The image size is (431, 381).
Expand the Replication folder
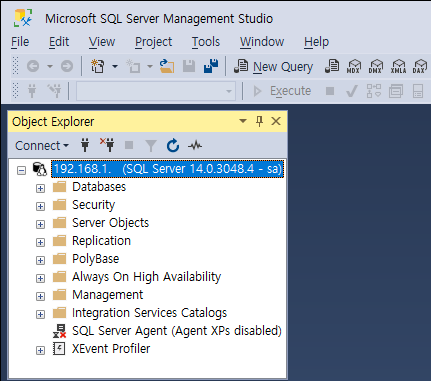tap(40, 242)
